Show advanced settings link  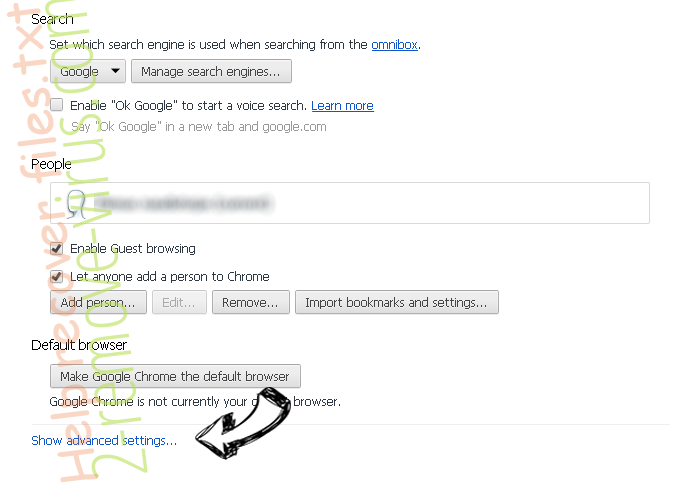pyautogui.click(x=104, y=440)
